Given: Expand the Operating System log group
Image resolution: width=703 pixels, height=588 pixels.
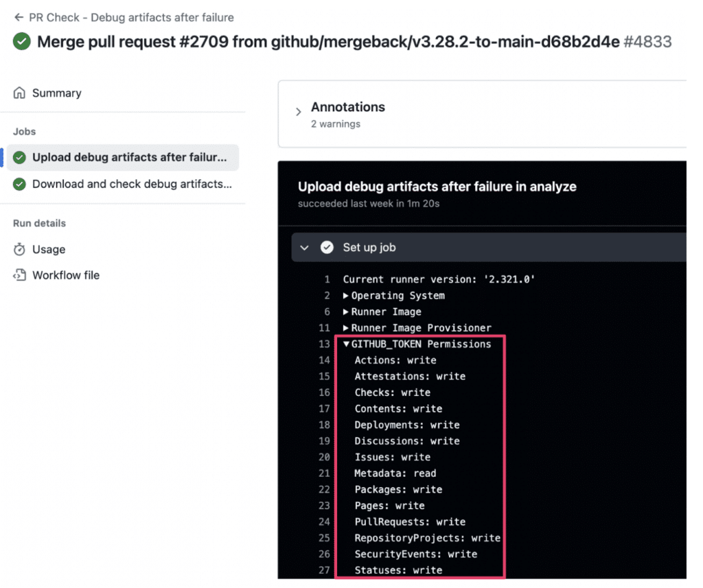Looking at the screenshot, I should (x=346, y=296).
